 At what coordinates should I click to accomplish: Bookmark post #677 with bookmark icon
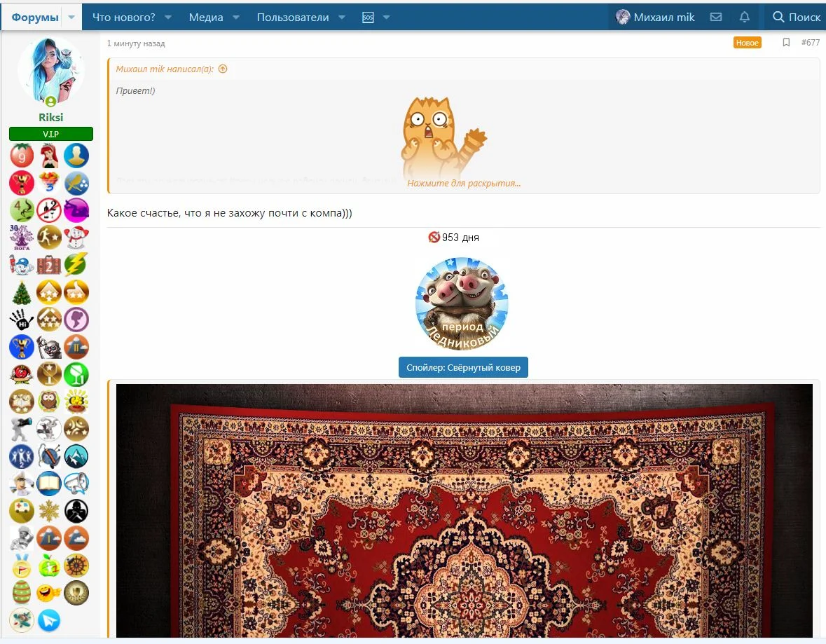786,42
